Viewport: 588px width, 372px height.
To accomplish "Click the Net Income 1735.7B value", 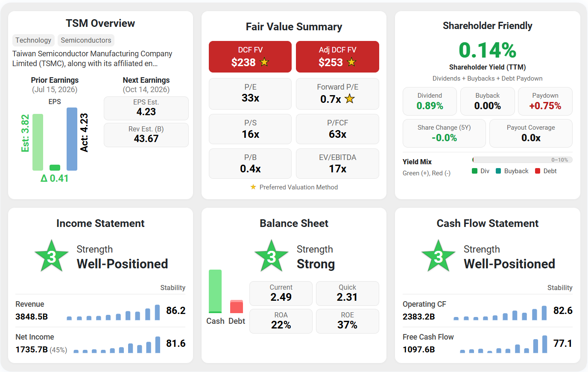I will pyautogui.click(x=32, y=349).
